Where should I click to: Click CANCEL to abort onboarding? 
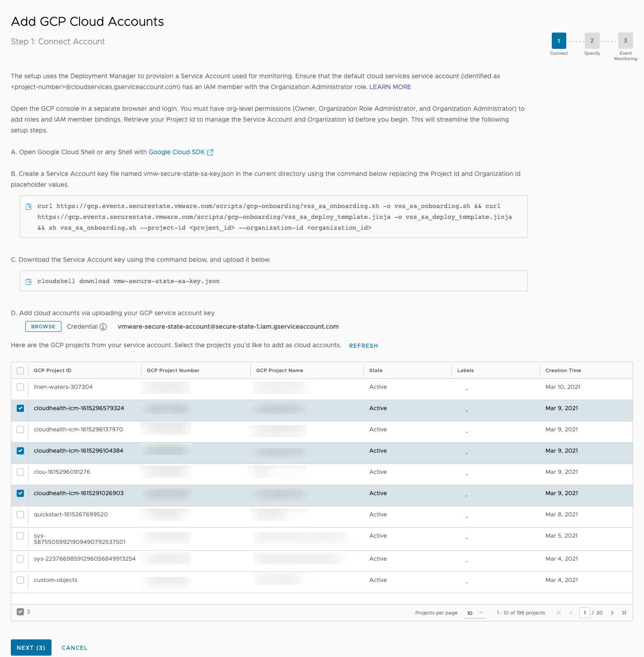[74, 648]
